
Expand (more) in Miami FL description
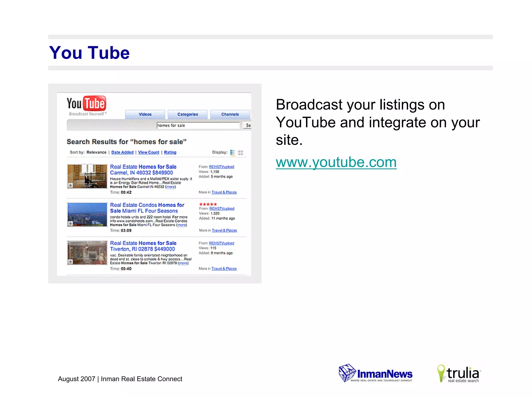(x=182, y=225)
